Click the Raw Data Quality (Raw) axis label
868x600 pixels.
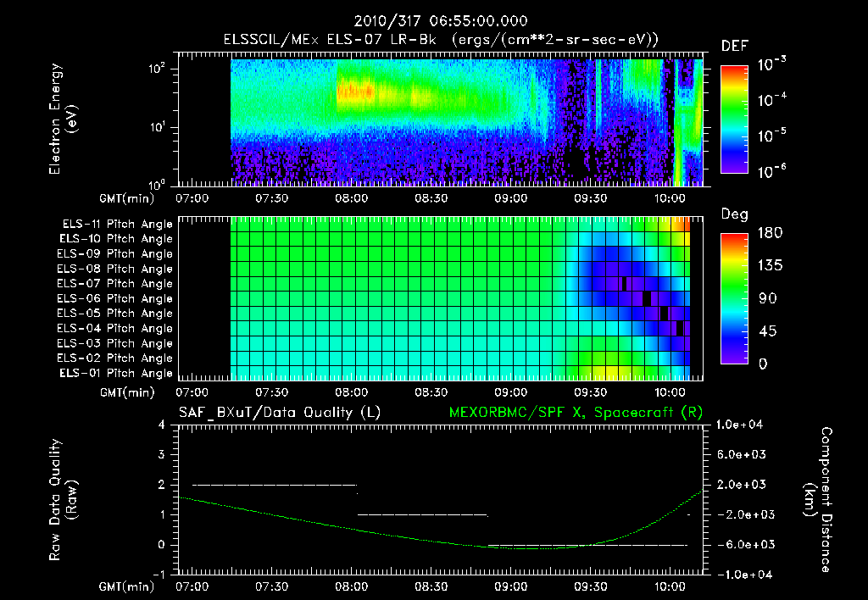pos(63,500)
